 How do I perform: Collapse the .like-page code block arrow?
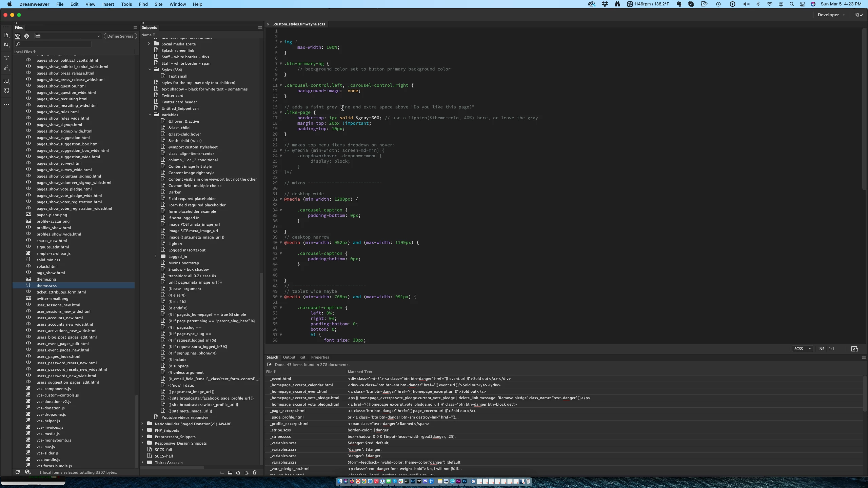(x=281, y=113)
